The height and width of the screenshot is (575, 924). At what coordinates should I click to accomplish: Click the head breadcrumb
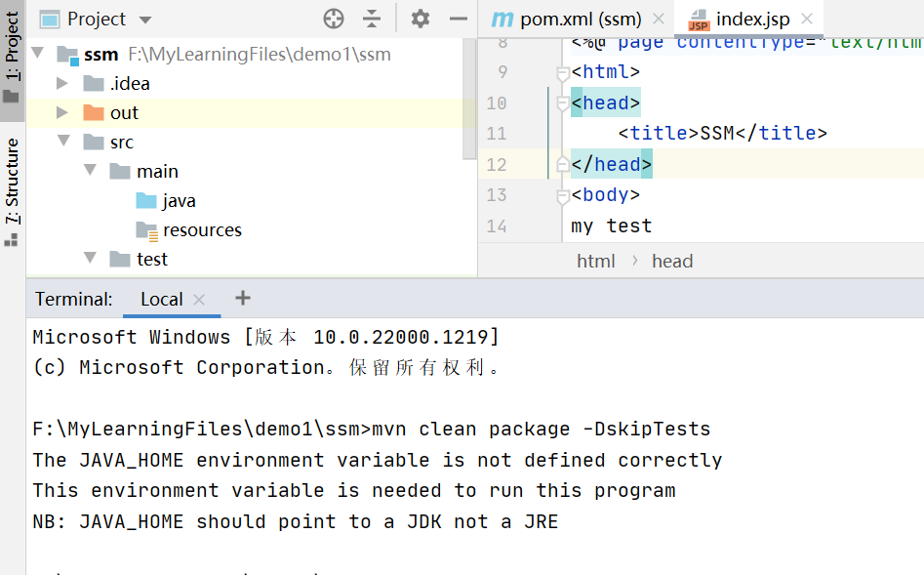672,262
